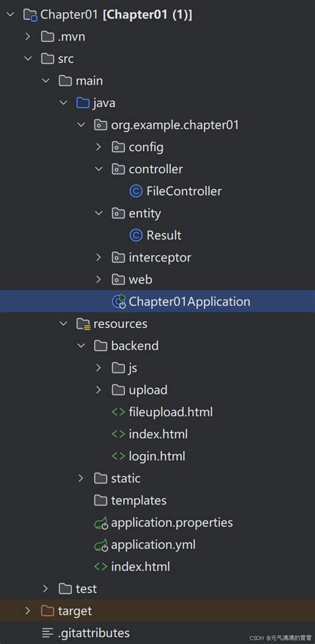The image size is (315, 644).
Task: Expand the .mvn folder
Action: pyautogui.click(x=28, y=37)
